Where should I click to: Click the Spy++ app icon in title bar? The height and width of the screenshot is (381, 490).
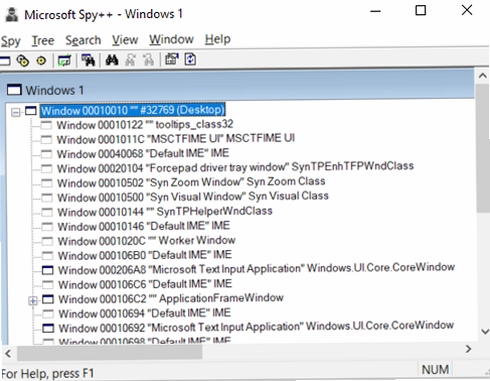point(12,15)
